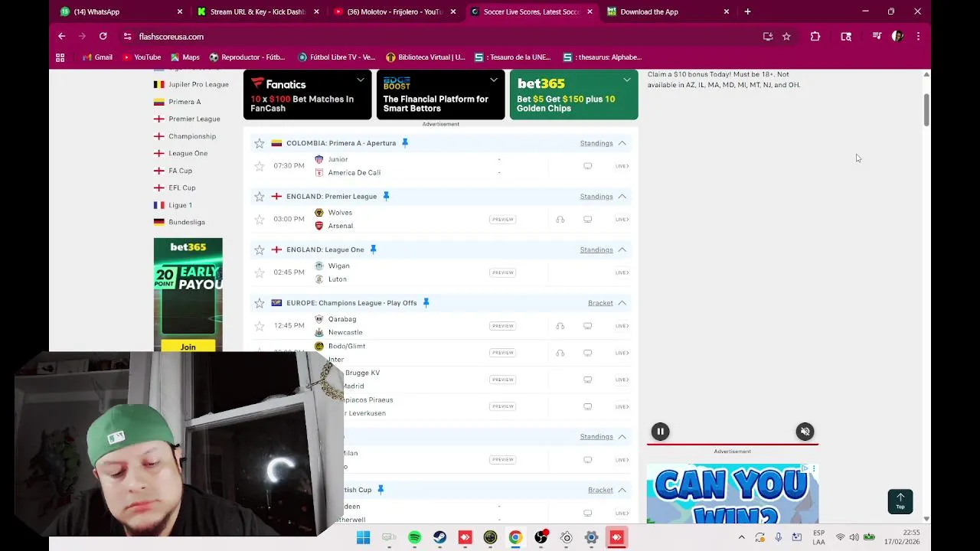
Task: Collapse the Colombia Primera A section
Action: click(x=622, y=143)
